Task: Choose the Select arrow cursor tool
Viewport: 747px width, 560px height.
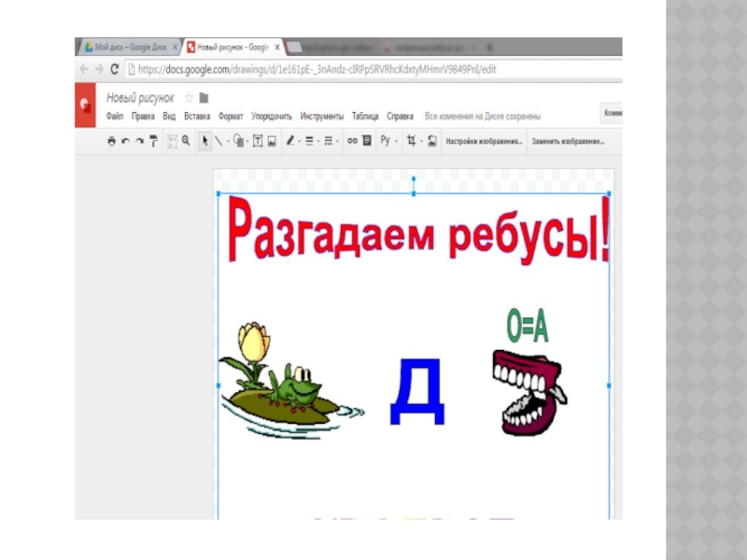Action: [x=205, y=141]
